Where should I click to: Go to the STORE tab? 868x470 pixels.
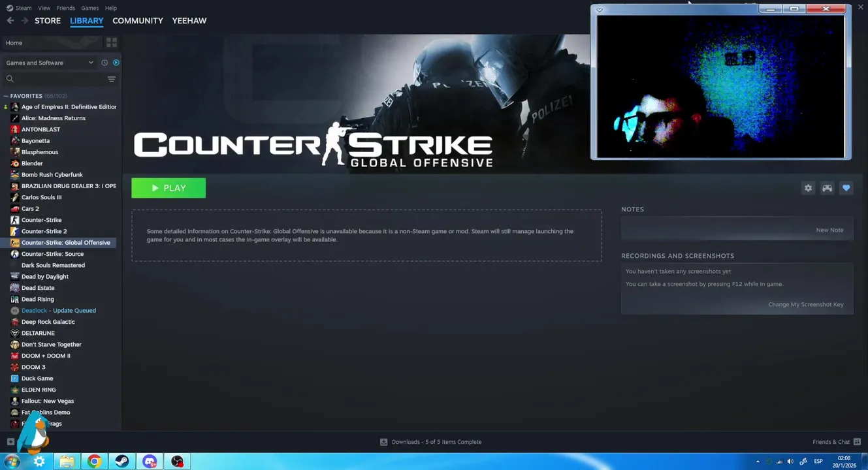[x=48, y=21]
